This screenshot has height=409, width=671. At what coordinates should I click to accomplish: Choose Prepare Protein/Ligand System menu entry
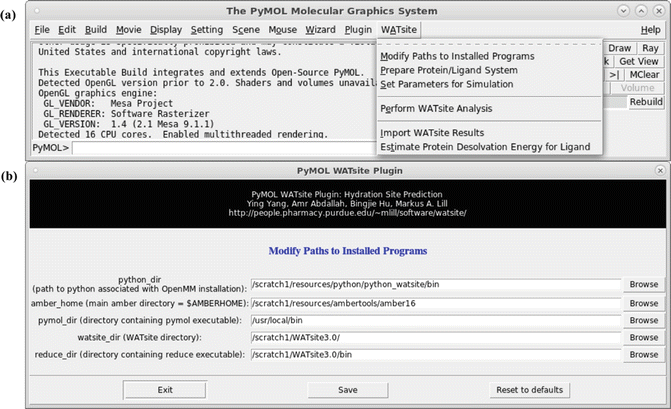(448, 71)
